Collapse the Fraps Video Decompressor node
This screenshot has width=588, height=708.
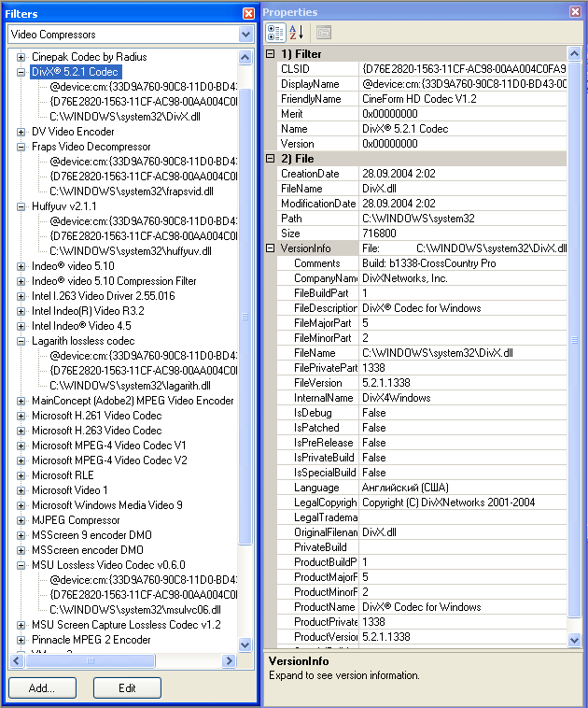pyautogui.click(x=21, y=147)
